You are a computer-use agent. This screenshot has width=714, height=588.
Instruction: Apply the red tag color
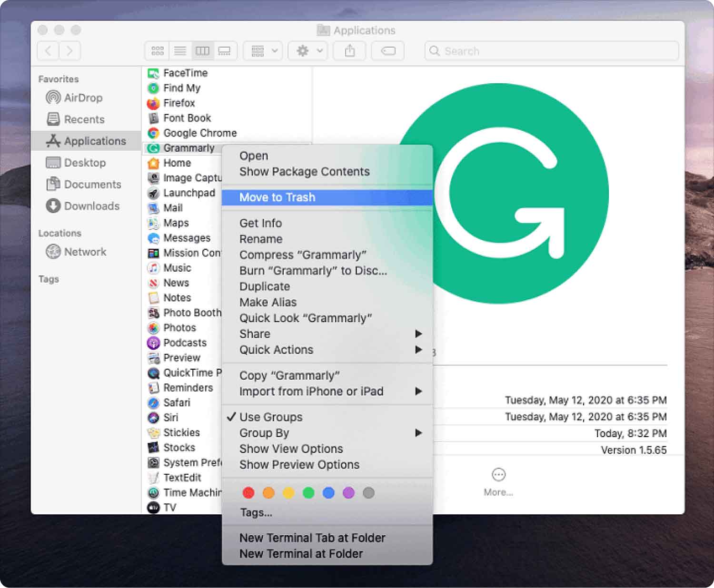(248, 493)
